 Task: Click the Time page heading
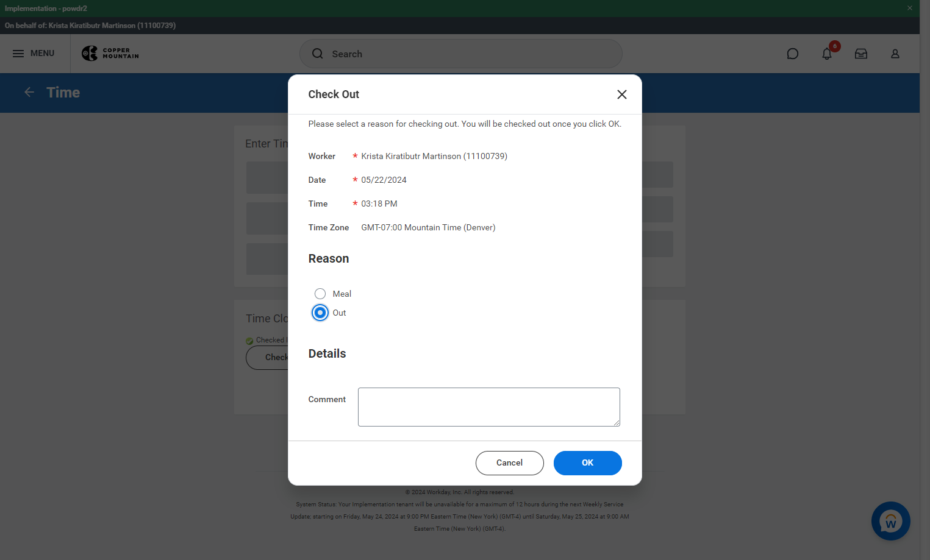(63, 93)
